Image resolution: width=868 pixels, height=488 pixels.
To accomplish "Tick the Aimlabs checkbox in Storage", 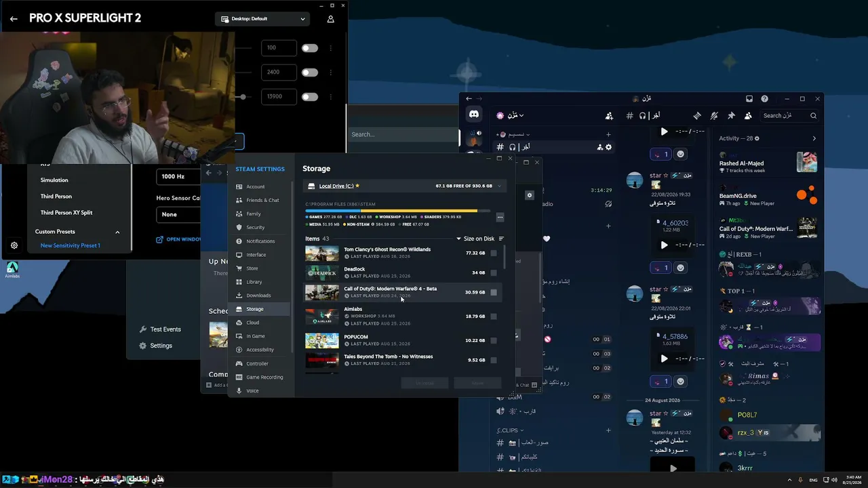I will [494, 317].
